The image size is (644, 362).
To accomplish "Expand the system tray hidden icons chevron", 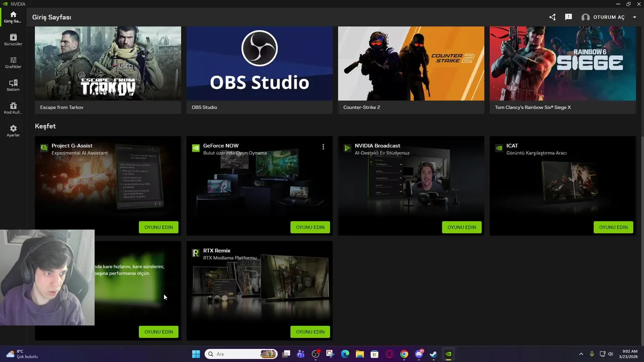I will pyautogui.click(x=581, y=354).
